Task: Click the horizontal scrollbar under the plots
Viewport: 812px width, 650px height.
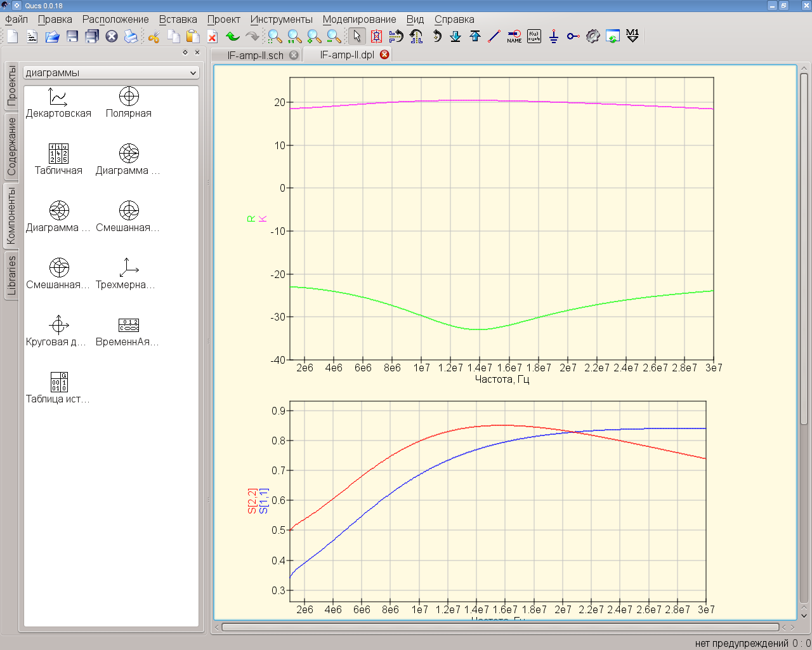Action: click(x=500, y=627)
